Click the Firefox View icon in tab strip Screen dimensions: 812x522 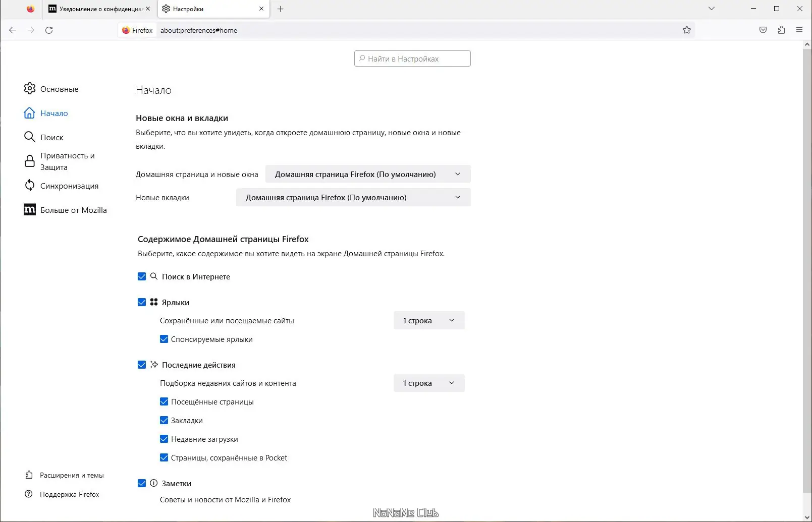pyautogui.click(x=31, y=9)
